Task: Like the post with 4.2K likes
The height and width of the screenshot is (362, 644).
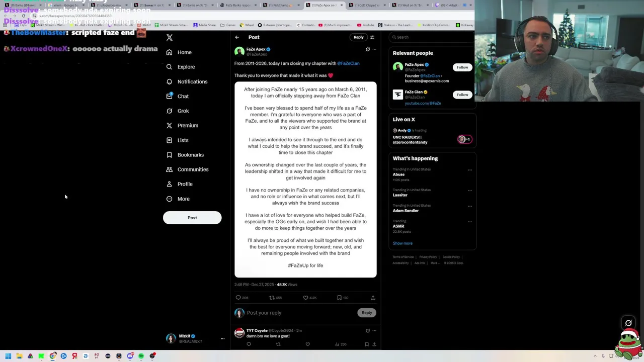Action: pos(305,298)
